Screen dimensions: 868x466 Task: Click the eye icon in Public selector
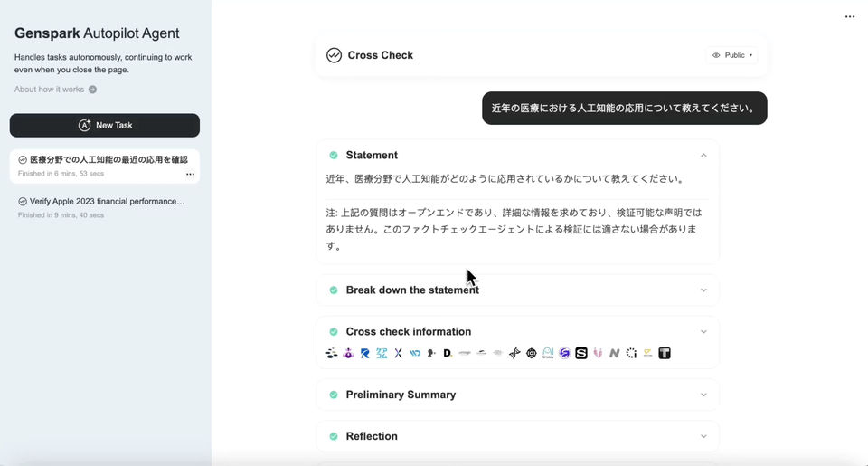(x=716, y=55)
